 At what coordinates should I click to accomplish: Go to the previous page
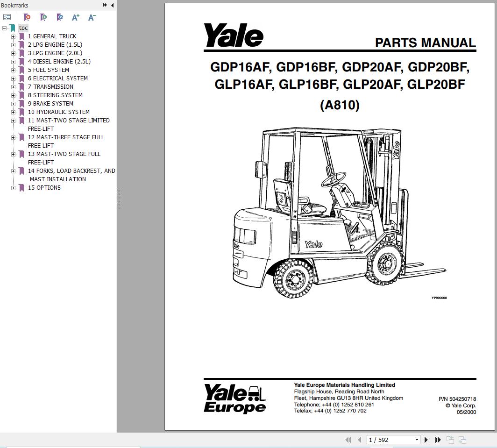coord(360,440)
